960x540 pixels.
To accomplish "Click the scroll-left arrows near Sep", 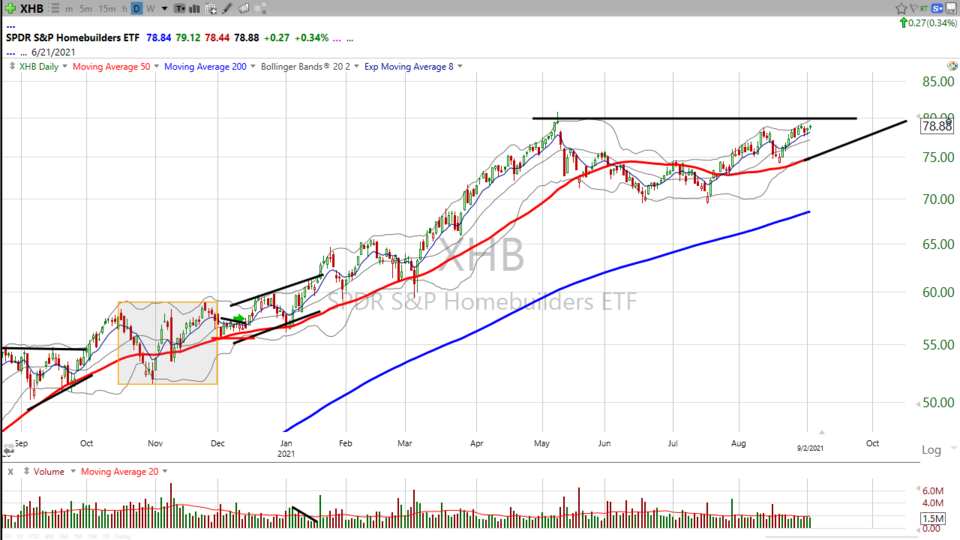I will (x=8, y=451).
